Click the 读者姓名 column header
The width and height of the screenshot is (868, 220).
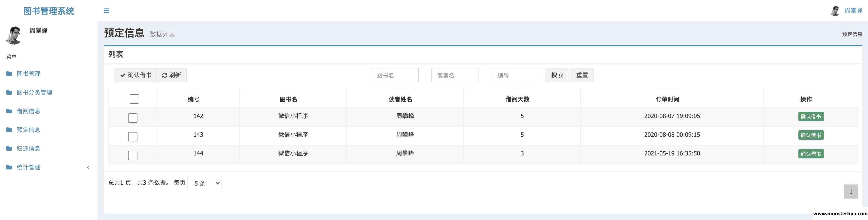point(400,99)
